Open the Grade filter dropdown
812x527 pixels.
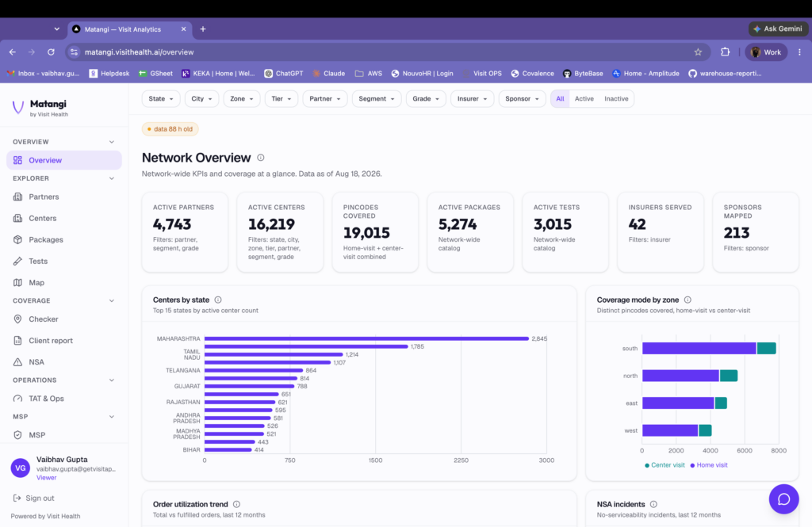pos(426,98)
